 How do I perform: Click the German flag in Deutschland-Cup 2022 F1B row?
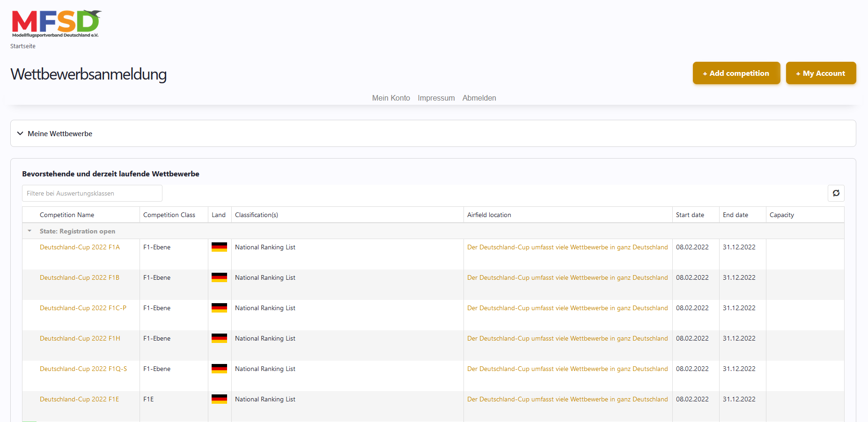(x=219, y=277)
